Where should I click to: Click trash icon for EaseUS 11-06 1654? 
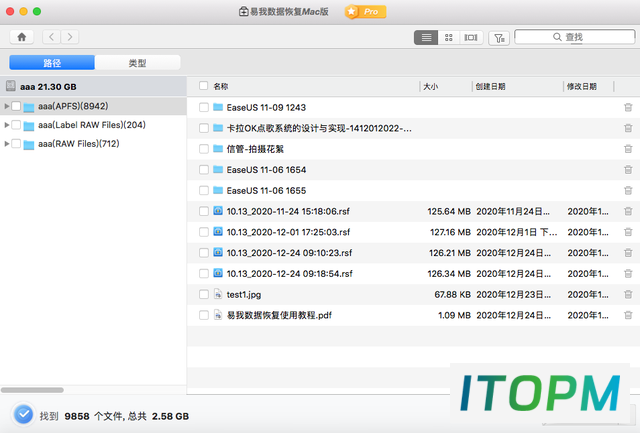click(628, 170)
